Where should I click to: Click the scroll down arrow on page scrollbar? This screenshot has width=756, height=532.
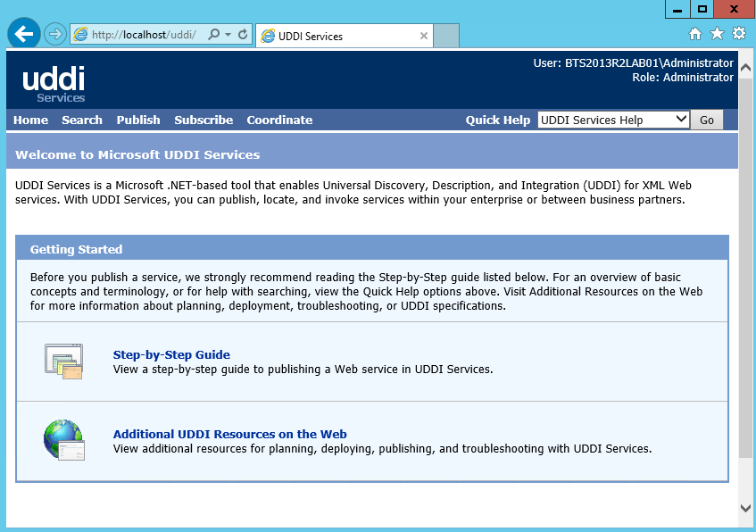coord(746,508)
